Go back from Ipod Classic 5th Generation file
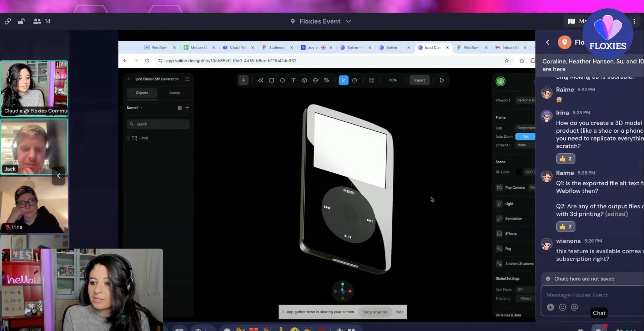 129,79
